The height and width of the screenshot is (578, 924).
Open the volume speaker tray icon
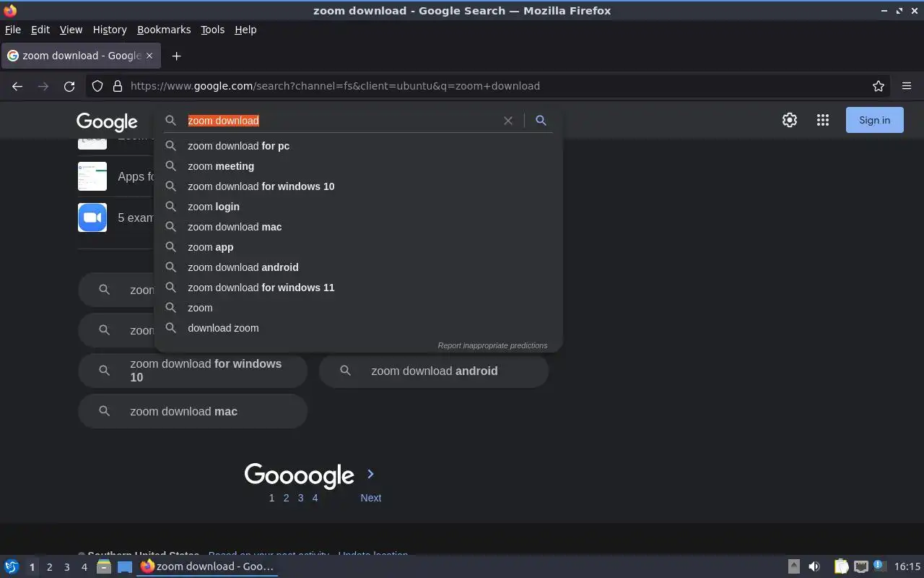814,566
